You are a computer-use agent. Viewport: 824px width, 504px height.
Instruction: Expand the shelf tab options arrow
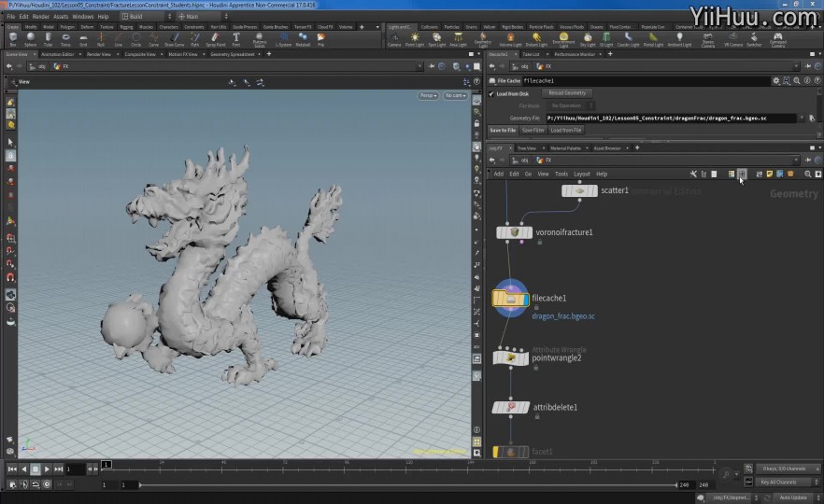tap(376, 27)
